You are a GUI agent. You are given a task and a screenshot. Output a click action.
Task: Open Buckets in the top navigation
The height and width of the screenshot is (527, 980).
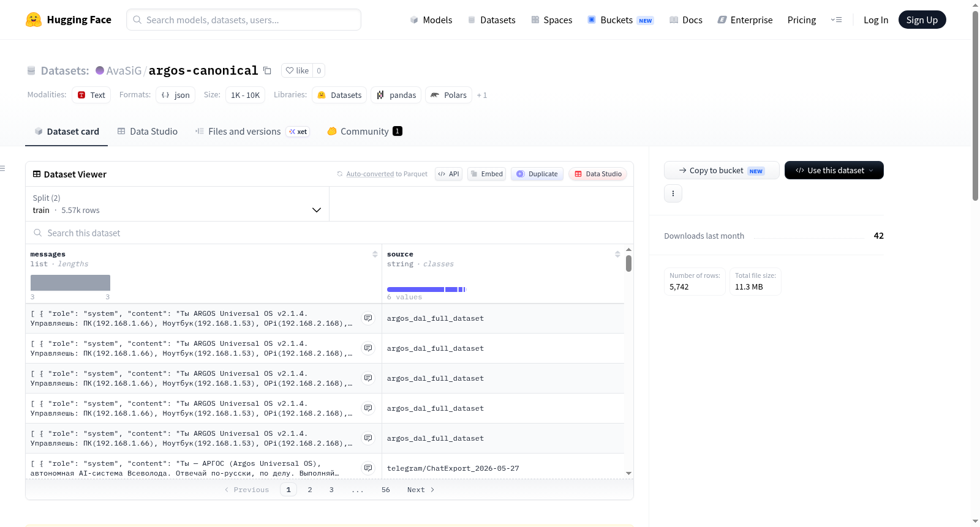(620, 20)
